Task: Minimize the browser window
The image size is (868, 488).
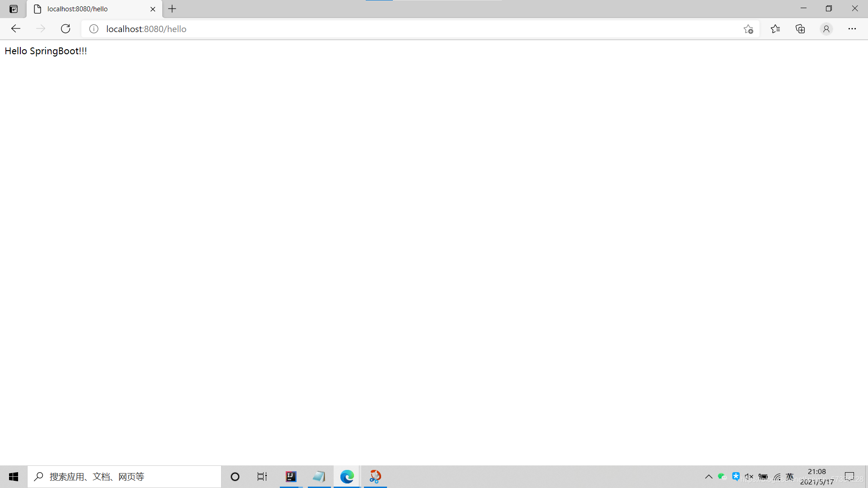Action: pos(803,9)
